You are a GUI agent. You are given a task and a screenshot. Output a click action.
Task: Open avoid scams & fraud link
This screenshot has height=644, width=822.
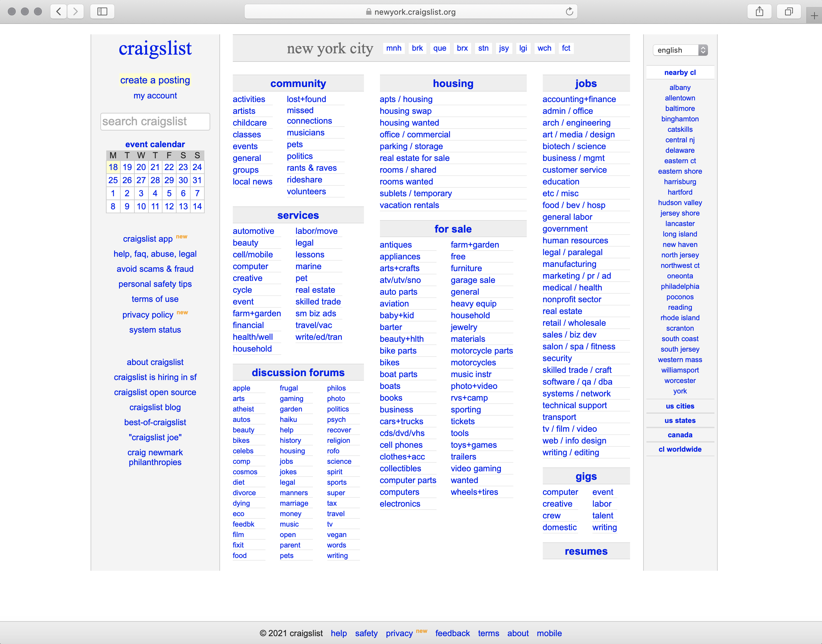coord(155,269)
